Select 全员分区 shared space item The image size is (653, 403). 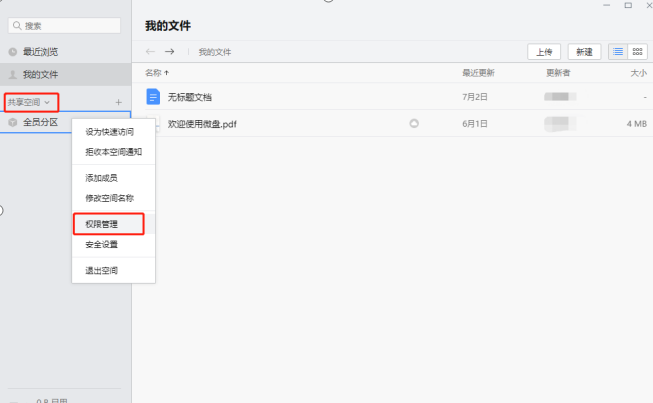pyautogui.click(x=40, y=122)
